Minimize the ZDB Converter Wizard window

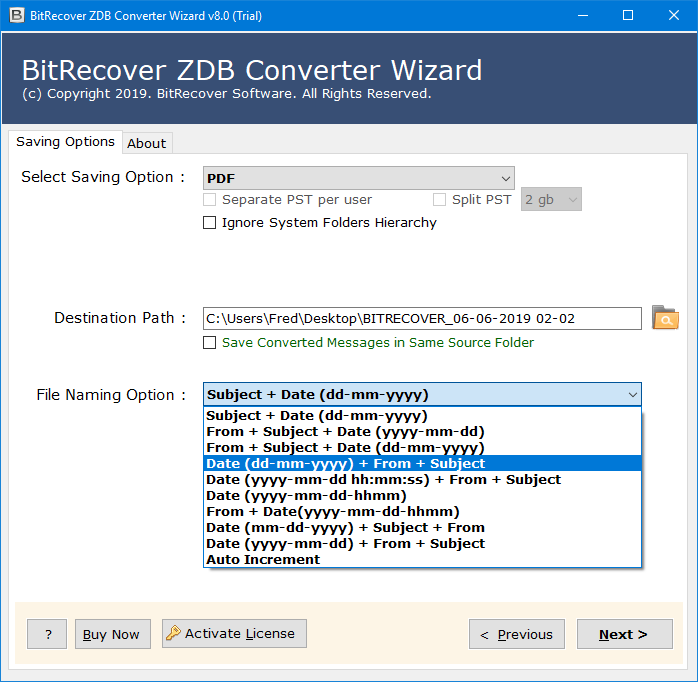click(x=583, y=16)
